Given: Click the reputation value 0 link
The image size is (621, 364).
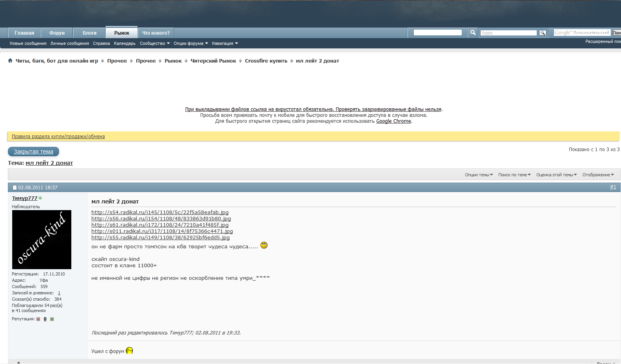Looking at the screenshot, I should (45, 319).
